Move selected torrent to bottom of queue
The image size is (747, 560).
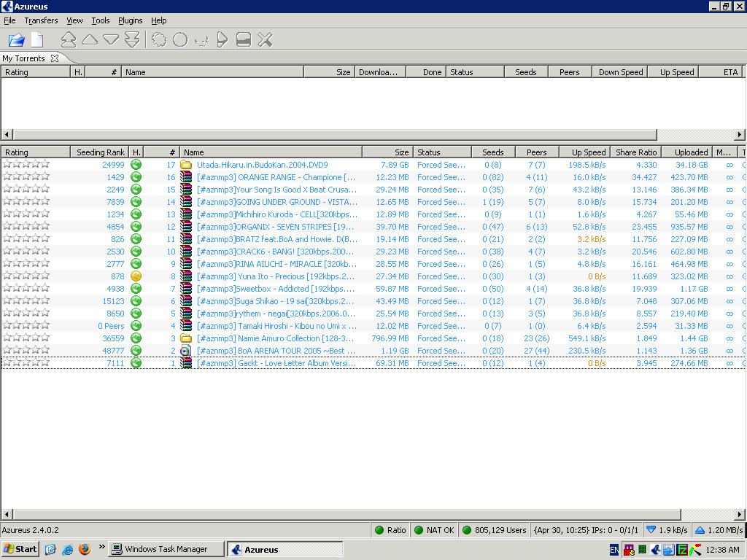pos(132,40)
